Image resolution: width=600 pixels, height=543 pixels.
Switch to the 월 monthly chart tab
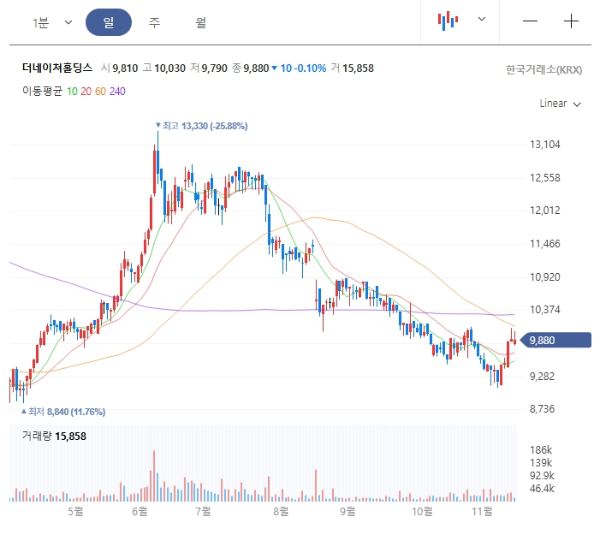click(x=201, y=22)
